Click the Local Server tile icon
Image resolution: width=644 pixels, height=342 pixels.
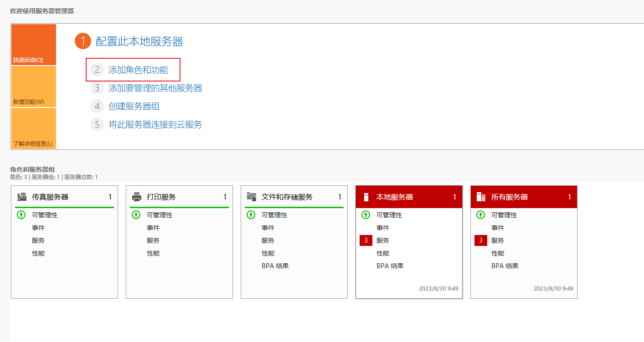pos(366,197)
